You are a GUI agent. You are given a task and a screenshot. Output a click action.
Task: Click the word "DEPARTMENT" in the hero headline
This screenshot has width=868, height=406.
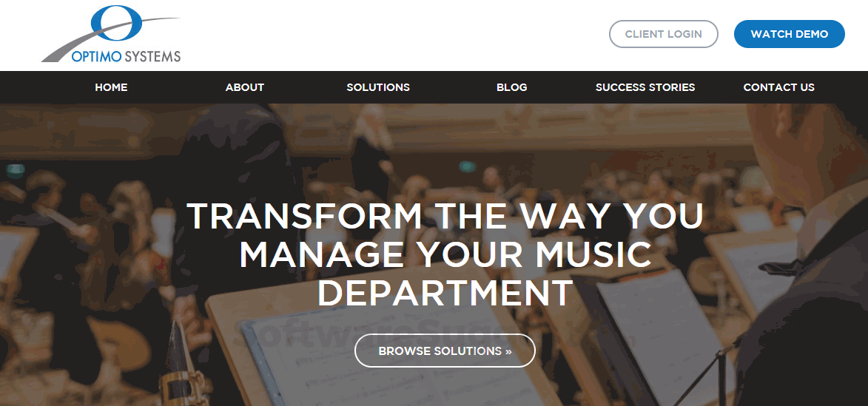445,293
